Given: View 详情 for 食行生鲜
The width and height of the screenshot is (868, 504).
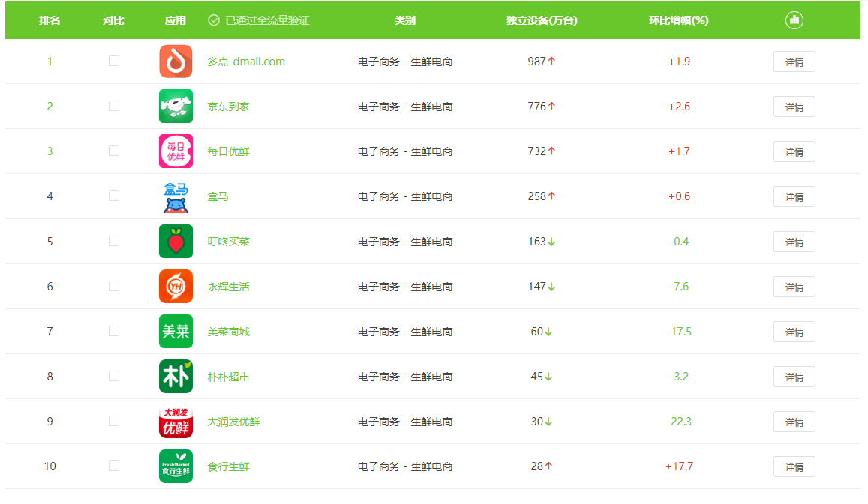Looking at the screenshot, I should (x=794, y=466).
